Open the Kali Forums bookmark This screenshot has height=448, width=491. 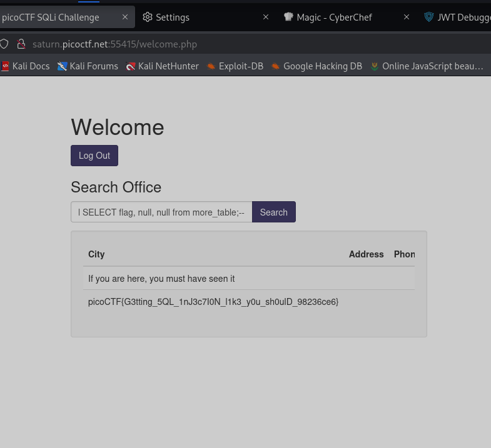[x=88, y=66]
